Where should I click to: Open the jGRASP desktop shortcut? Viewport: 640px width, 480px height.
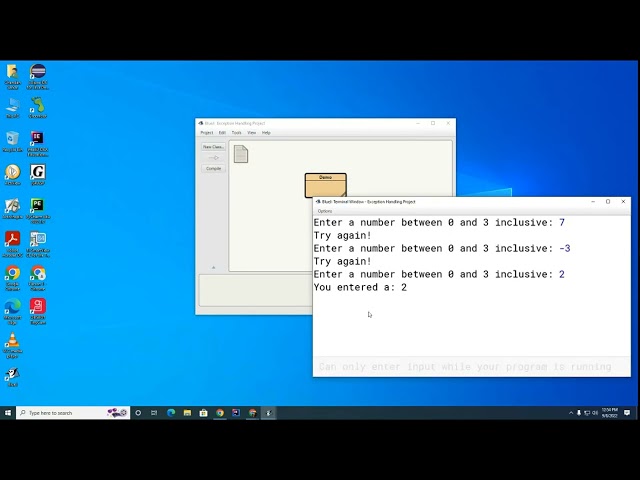coord(38,175)
